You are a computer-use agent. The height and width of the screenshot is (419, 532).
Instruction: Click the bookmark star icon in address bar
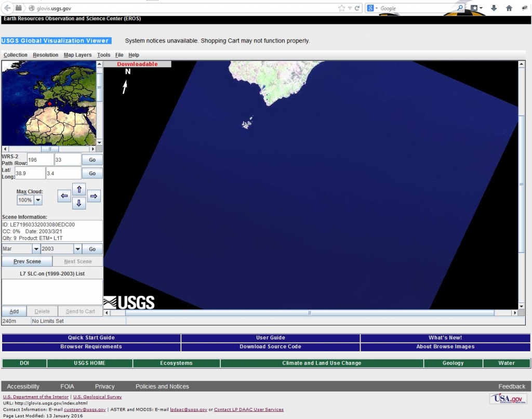pyautogui.click(x=341, y=8)
